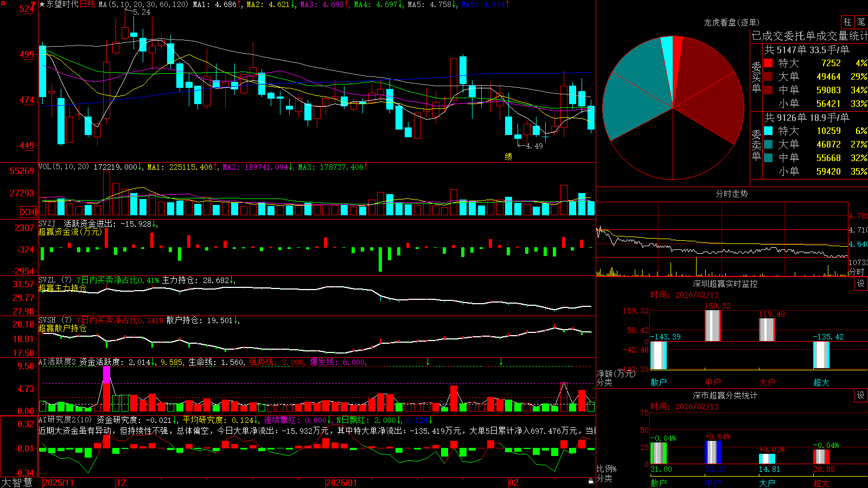
Task: Open 设 settings for 深市超赢分类统计
Action: point(860,395)
